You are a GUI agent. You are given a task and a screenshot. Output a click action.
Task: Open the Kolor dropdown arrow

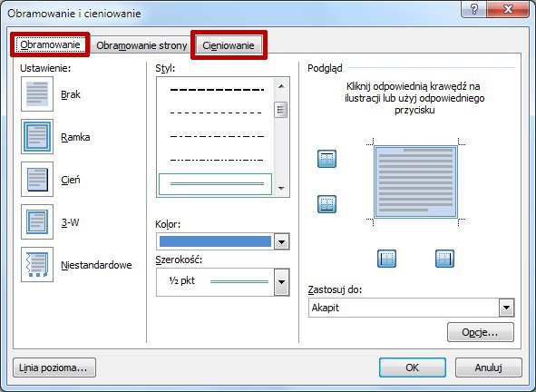tap(282, 242)
